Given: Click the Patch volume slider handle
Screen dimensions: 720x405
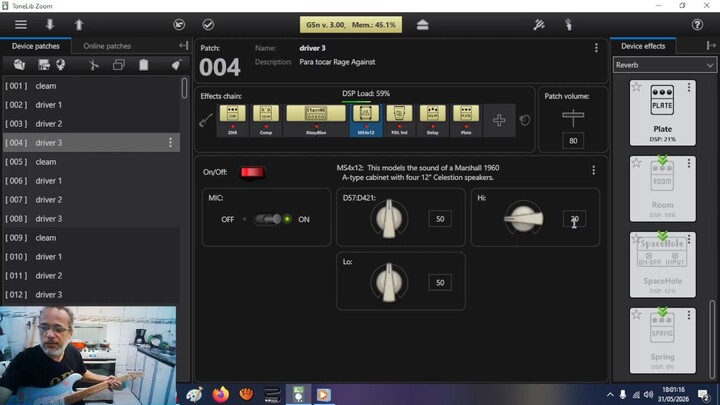Looking at the screenshot, I should (x=573, y=115).
